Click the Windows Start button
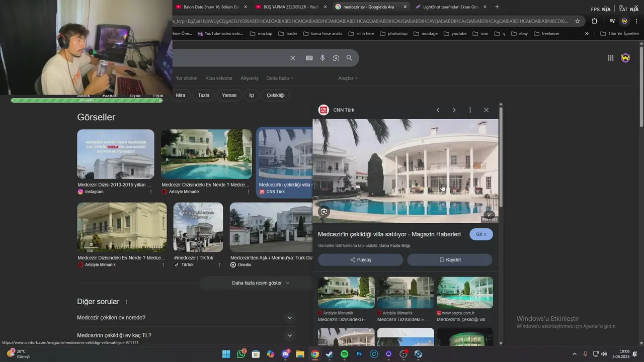This screenshot has height=362, width=644. pos(226,354)
